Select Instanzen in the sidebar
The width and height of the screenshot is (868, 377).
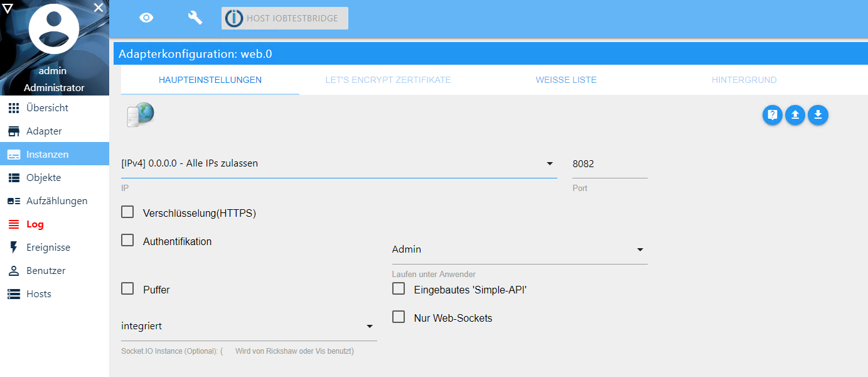tap(55, 154)
